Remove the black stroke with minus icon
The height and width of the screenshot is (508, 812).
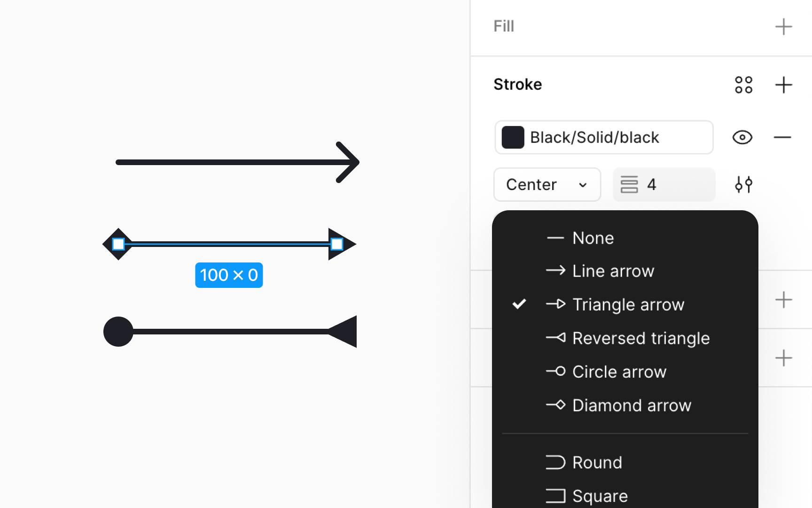[x=782, y=137]
